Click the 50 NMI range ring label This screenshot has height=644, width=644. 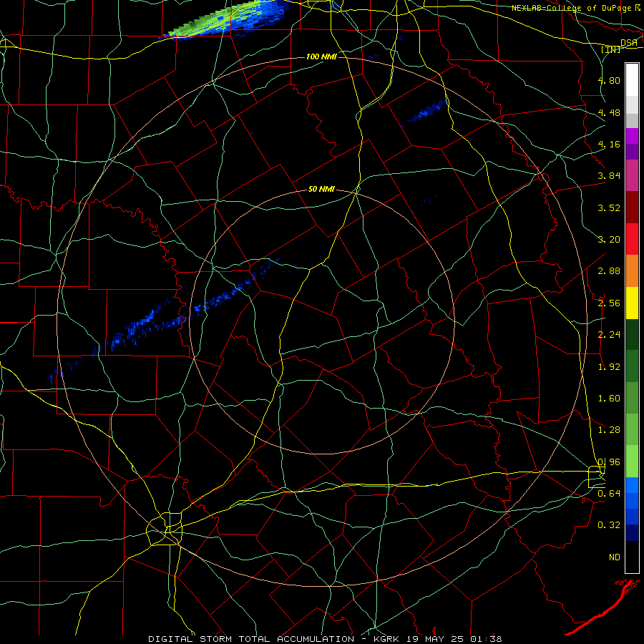(x=321, y=190)
